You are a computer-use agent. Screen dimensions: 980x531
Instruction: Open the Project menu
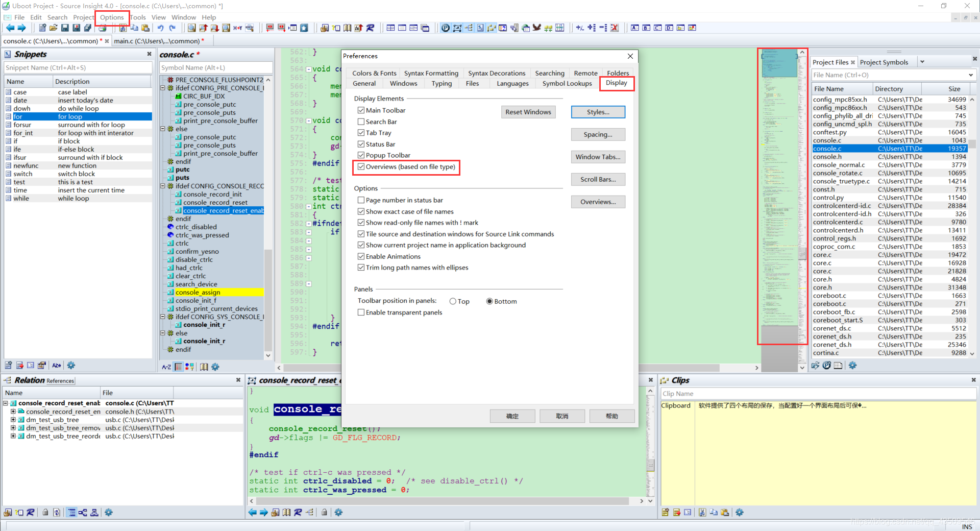pyautogui.click(x=83, y=17)
